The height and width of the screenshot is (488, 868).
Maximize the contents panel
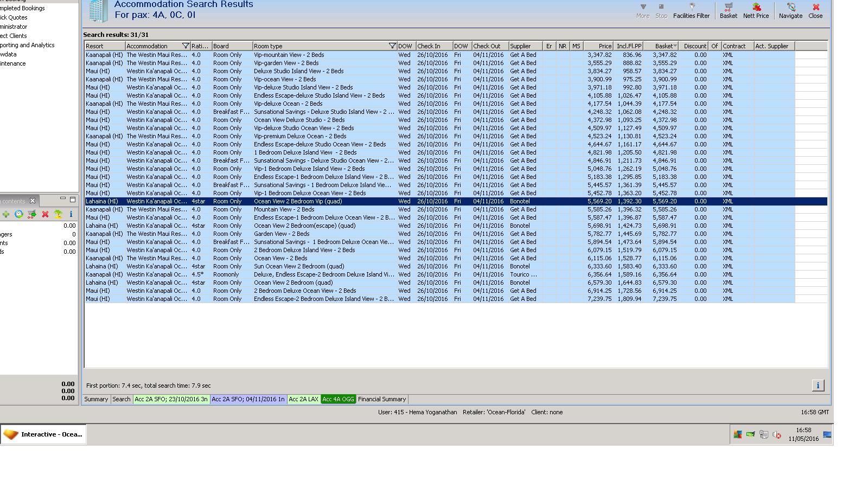[x=73, y=200]
